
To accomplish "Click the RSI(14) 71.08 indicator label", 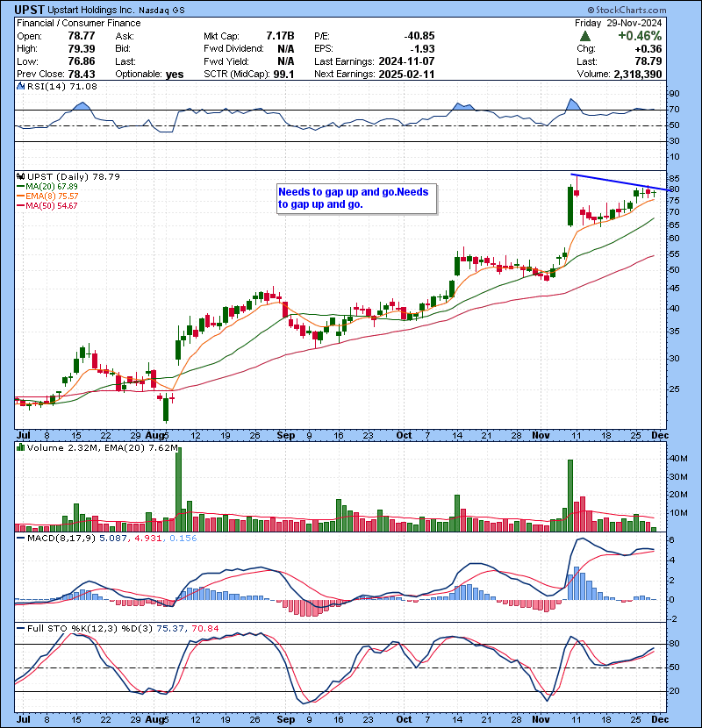I will (x=61, y=86).
